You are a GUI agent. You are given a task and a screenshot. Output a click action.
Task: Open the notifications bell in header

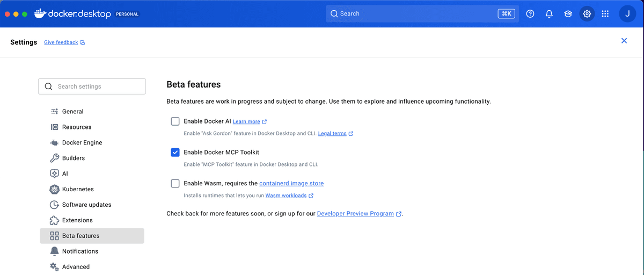(x=549, y=14)
